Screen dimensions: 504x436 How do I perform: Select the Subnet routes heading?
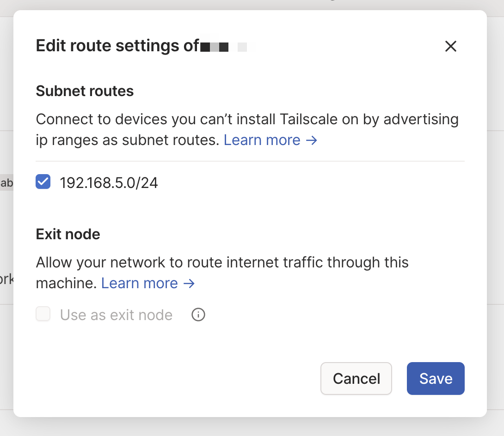point(85,91)
